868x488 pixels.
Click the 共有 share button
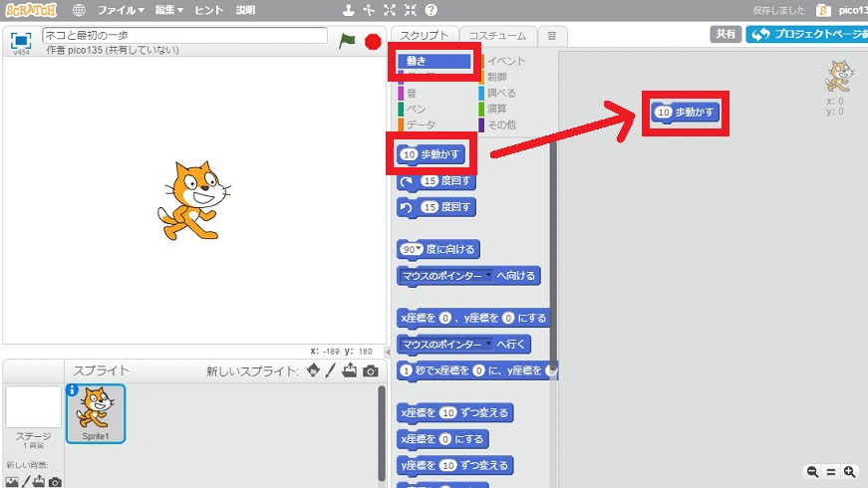725,34
